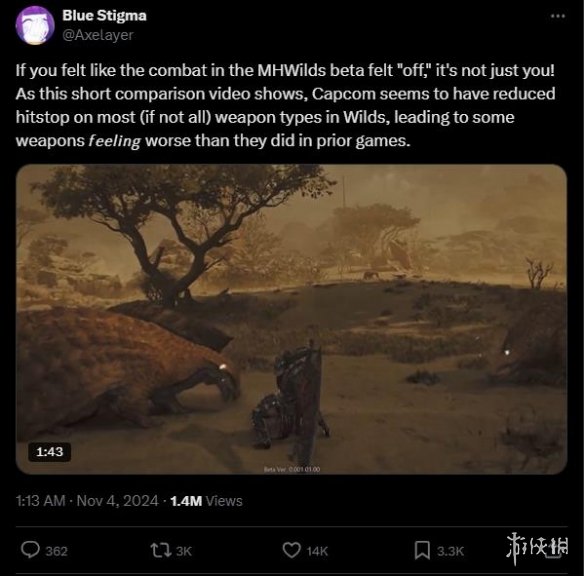Image resolution: width=584 pixels, height=576 pixels.
Task: Click the reply speech bubble icon
Action: click(x=30, y=550)
